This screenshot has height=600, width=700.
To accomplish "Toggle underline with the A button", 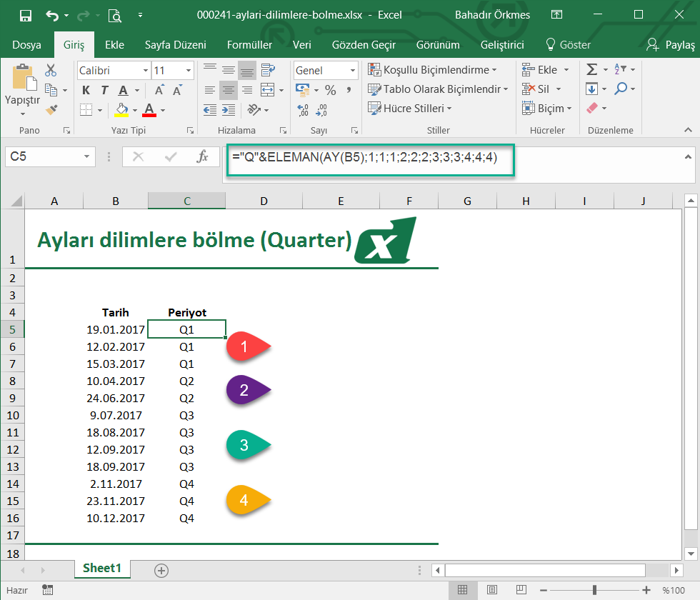I will [123, 90].
